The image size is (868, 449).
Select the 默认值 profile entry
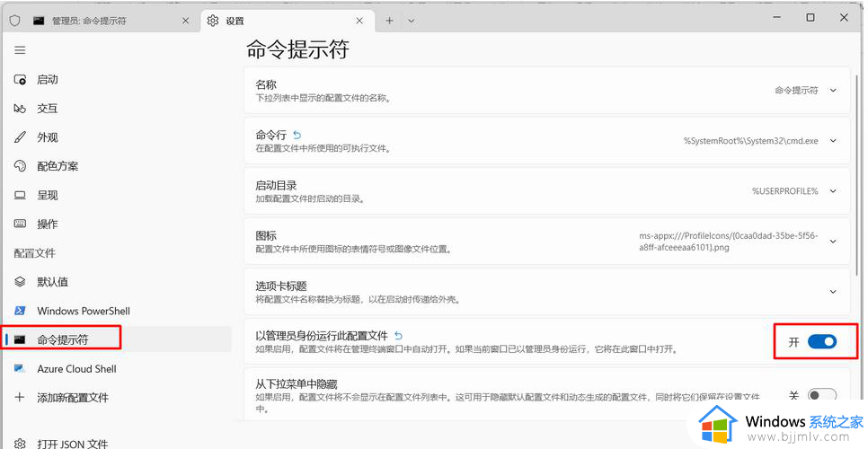pos(118,282)
